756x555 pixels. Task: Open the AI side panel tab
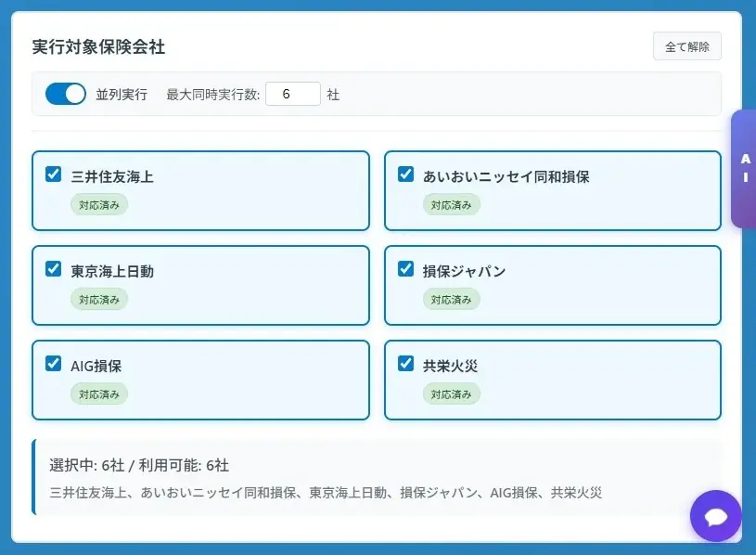click(x=744, y=169)
